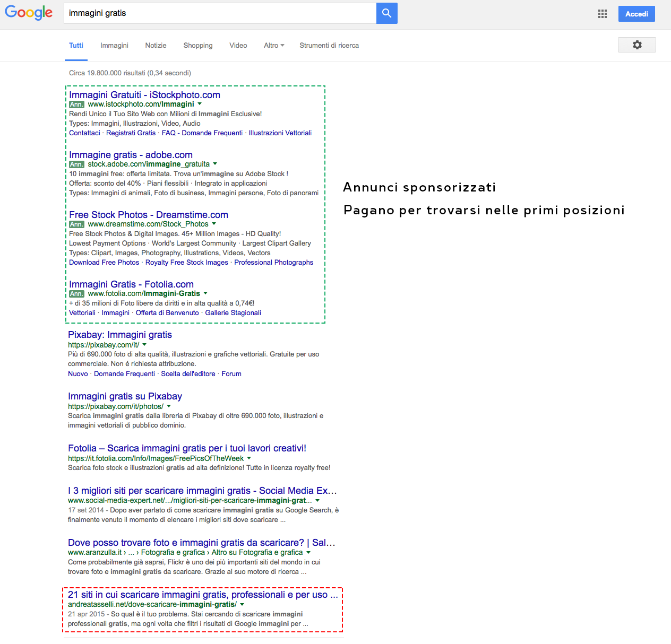Viewport: 671px width, 644px height.
Task: Open 'Fotolia – Scarica immagini gratis' result
Action: pyautogui.click(x=187, y=448)
